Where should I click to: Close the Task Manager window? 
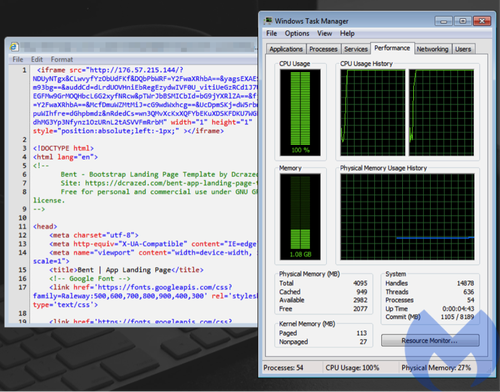tap(482, 21)
